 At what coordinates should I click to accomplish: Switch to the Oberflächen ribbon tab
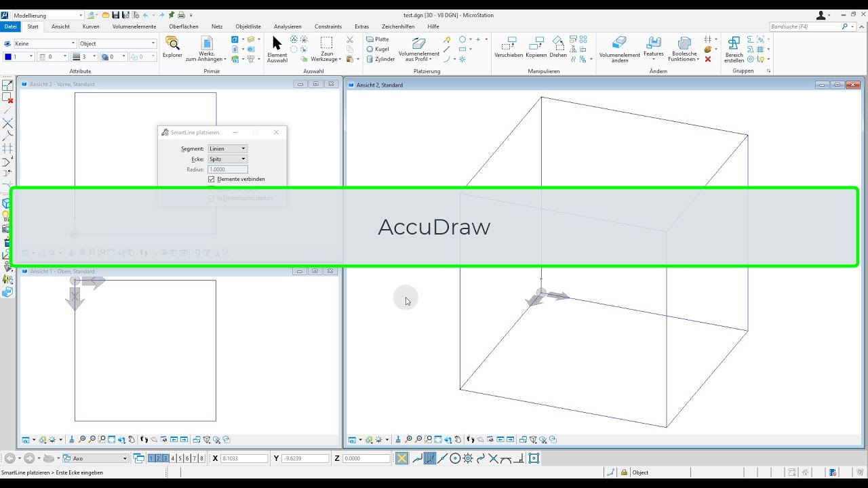click(x=184, y=26)
